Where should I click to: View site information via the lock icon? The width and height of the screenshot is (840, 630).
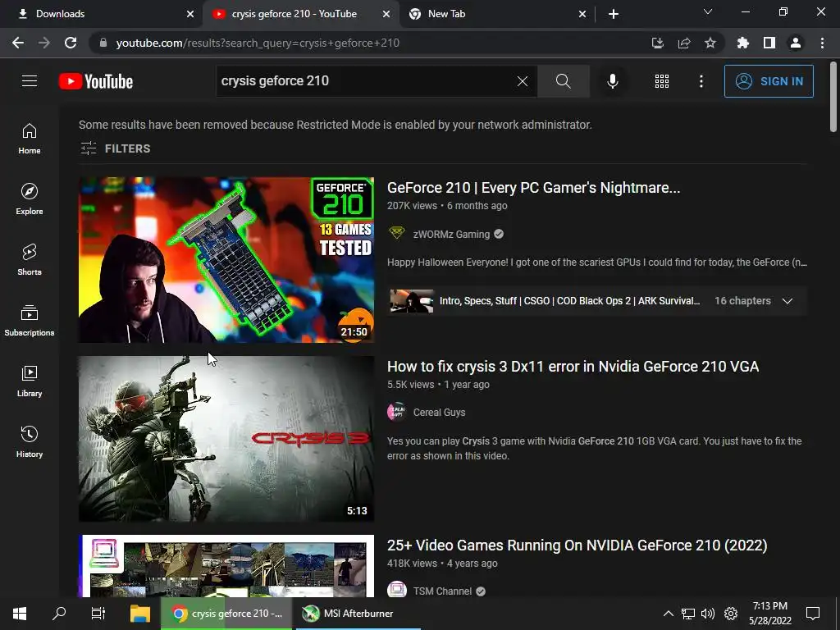pyautogui.click(x=103, y=43)
